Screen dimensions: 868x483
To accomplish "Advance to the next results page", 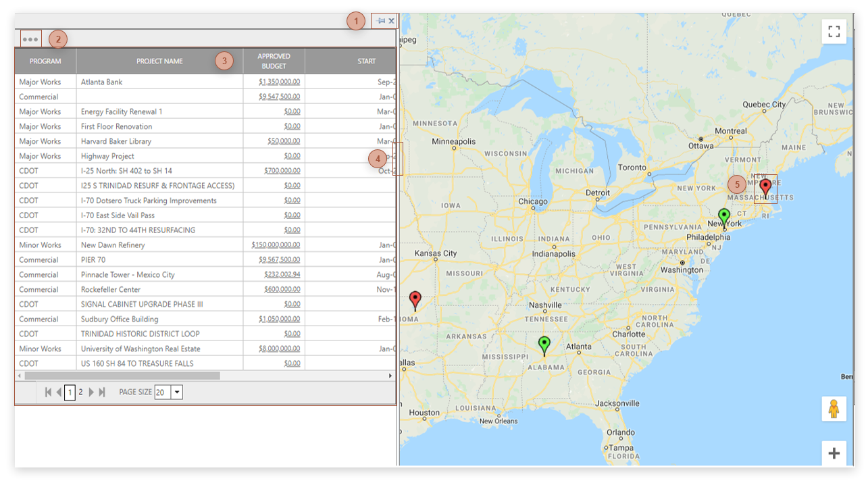I will 91,392.
